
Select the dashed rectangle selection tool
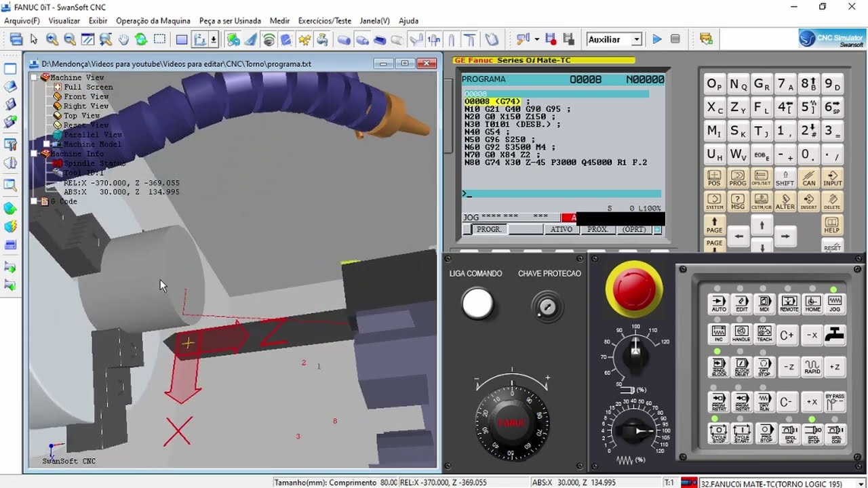coord(159,39)
